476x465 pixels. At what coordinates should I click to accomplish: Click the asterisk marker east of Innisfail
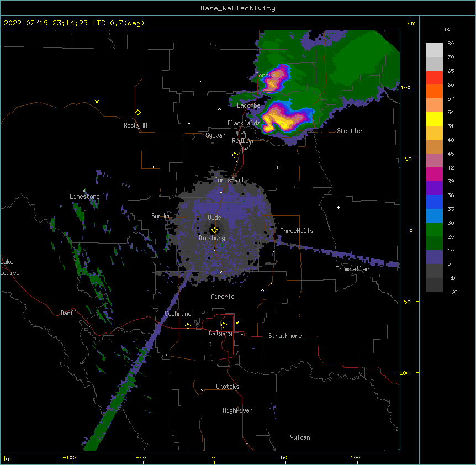pyautogui.click(x=277, y=167)
